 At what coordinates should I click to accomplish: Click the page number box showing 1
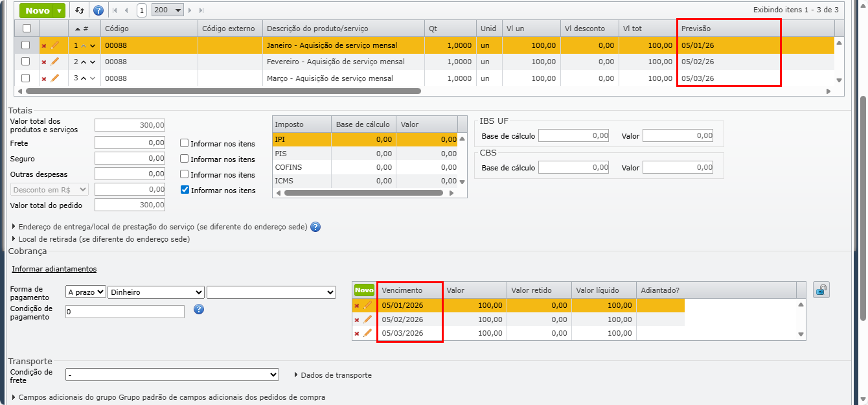click(x=141, y=10)
